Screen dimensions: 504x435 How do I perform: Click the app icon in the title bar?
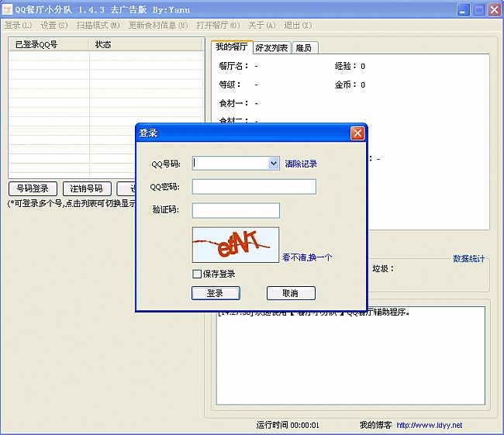tap(7, 9)
